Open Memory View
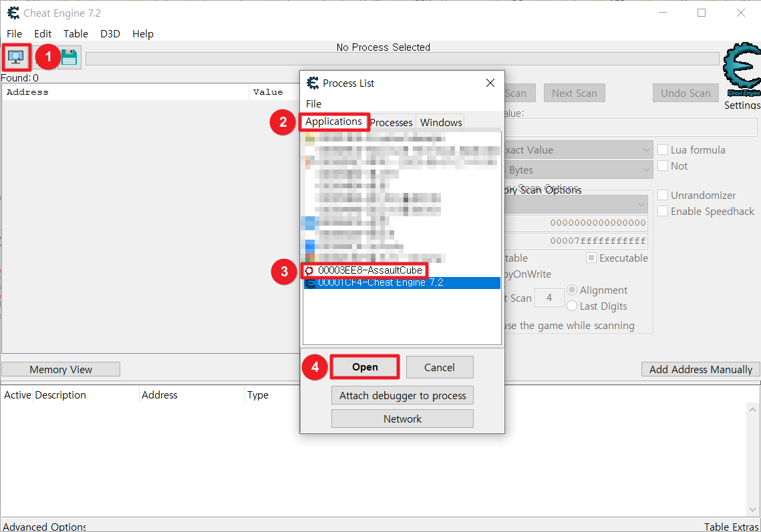Viewport: 761px width, 532px height. 61,370
